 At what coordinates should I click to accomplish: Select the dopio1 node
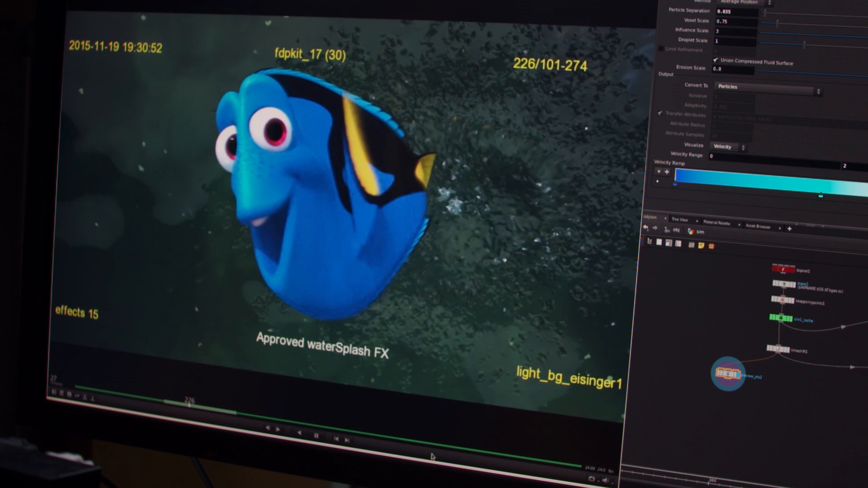(784, 284)
